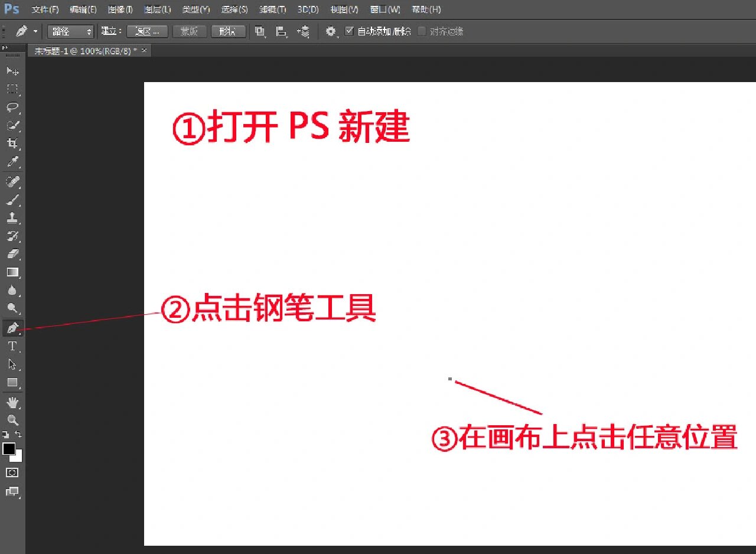Viewport: 756px width, 554px height.
Task: Select the Gradient tool
Action: tap(12, 272)
